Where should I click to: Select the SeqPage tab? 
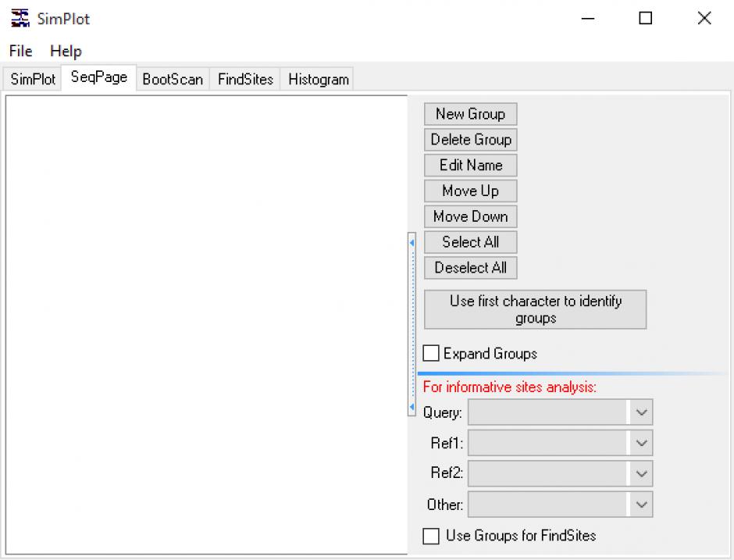(x=98, y=77)
